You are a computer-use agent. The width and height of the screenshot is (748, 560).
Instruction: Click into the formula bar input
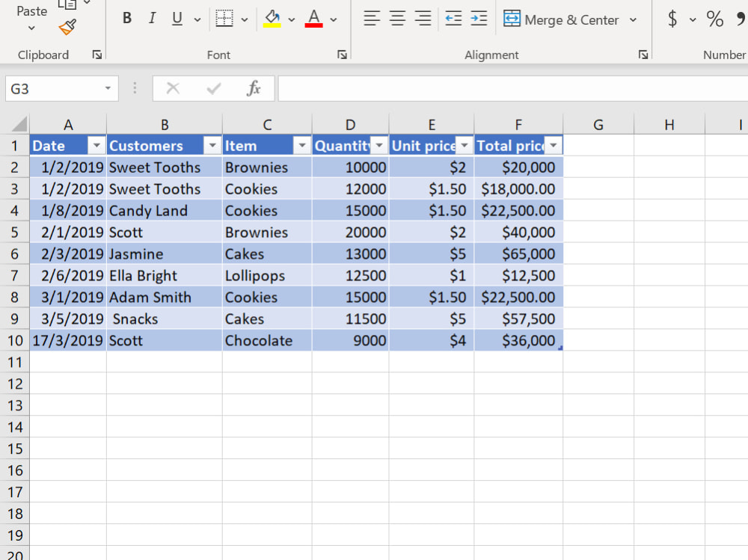pos(513,88)
